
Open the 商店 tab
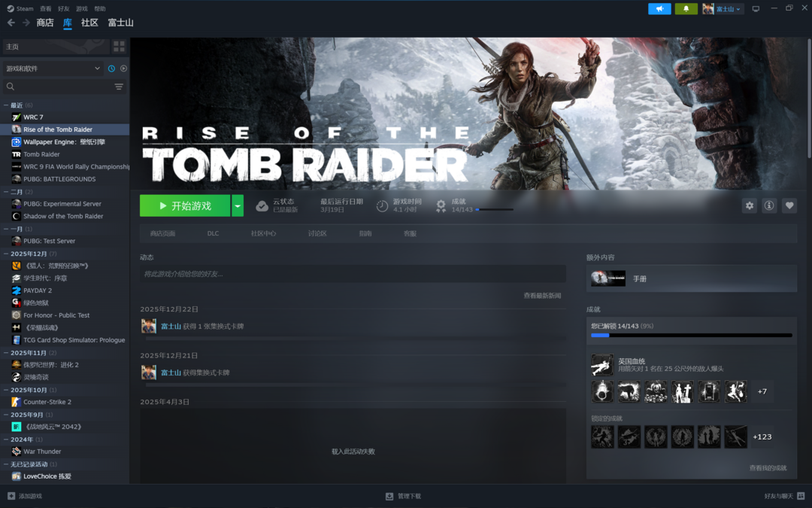click(x=45, y=23)
